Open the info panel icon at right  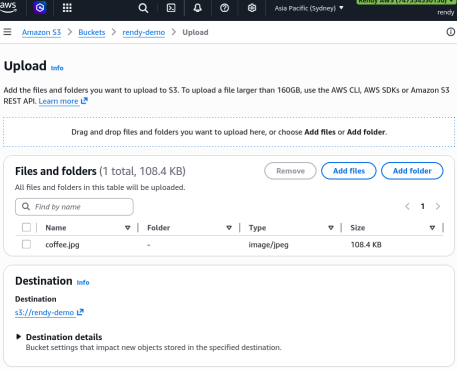coord(450,32)
